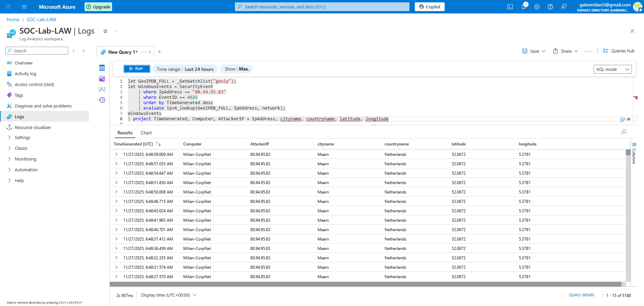
Task: Open the portal hamburger menu
Action: click(24, 7)
